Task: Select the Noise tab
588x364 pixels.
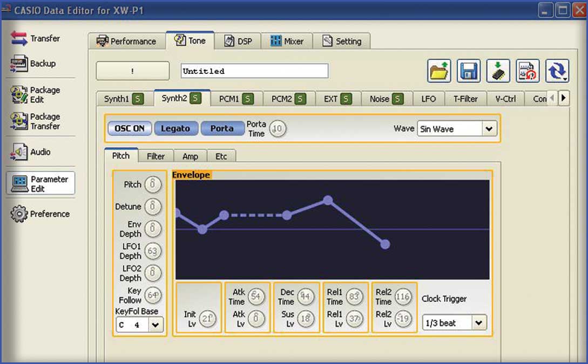Action: [x=387, y=99]
